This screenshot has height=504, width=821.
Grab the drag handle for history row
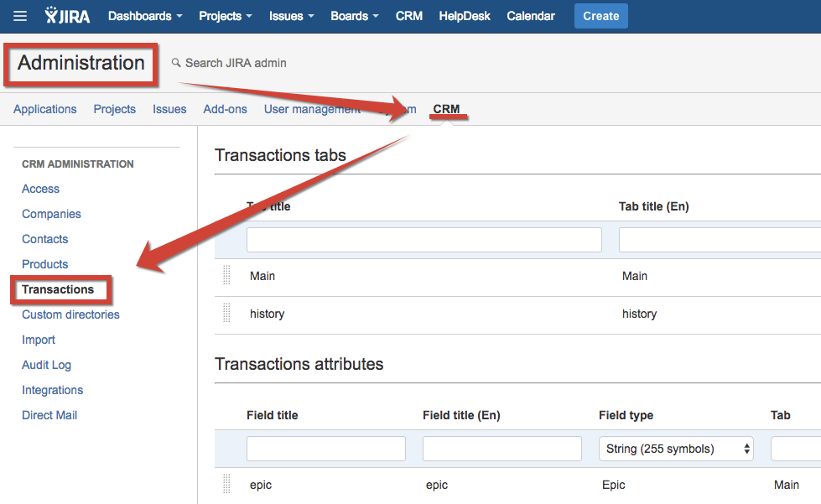(x=226, y=314)
